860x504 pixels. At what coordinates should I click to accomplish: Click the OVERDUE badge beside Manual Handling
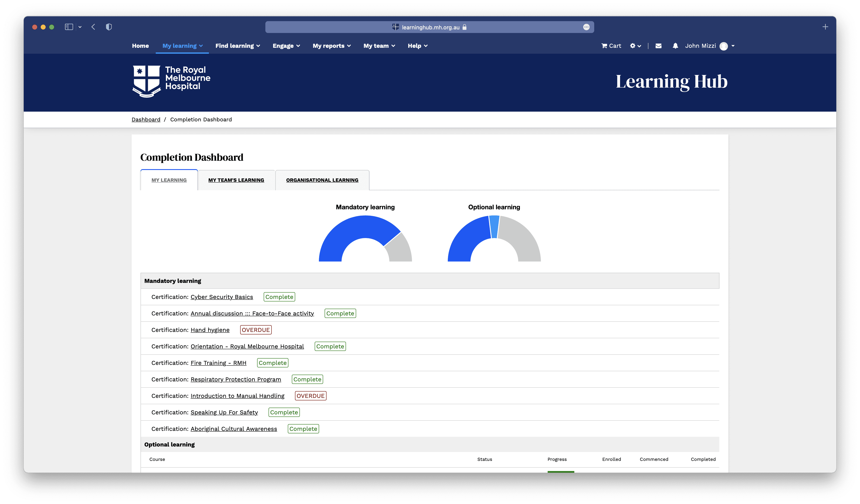click(x=311, y=396)
